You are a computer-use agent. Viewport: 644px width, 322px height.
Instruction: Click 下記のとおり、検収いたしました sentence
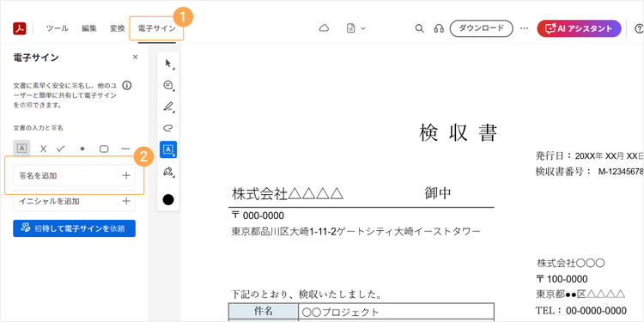307,294
